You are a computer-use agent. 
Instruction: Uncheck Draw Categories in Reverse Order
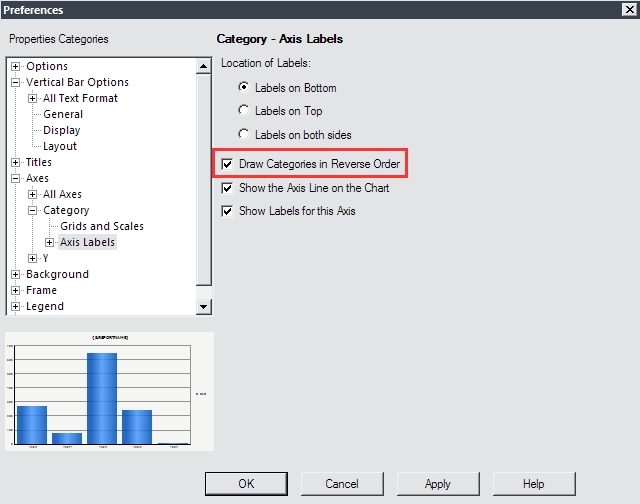pos(228,163)
